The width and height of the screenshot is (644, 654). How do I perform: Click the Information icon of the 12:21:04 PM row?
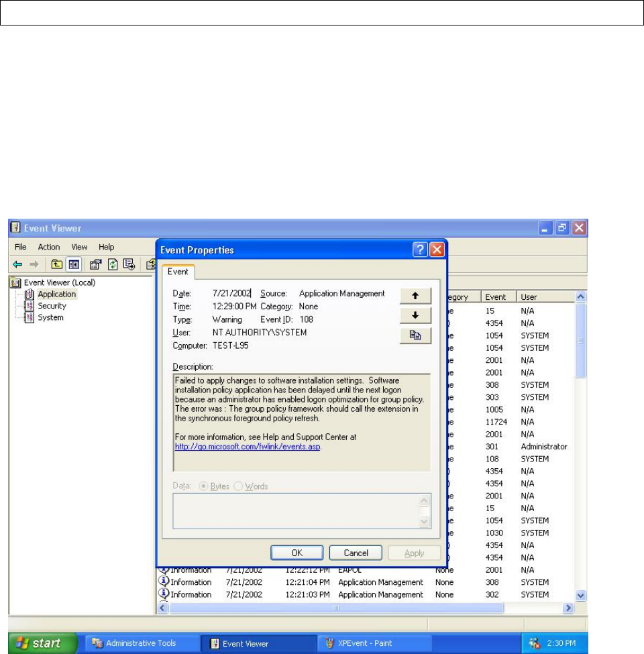pos(164,581)
